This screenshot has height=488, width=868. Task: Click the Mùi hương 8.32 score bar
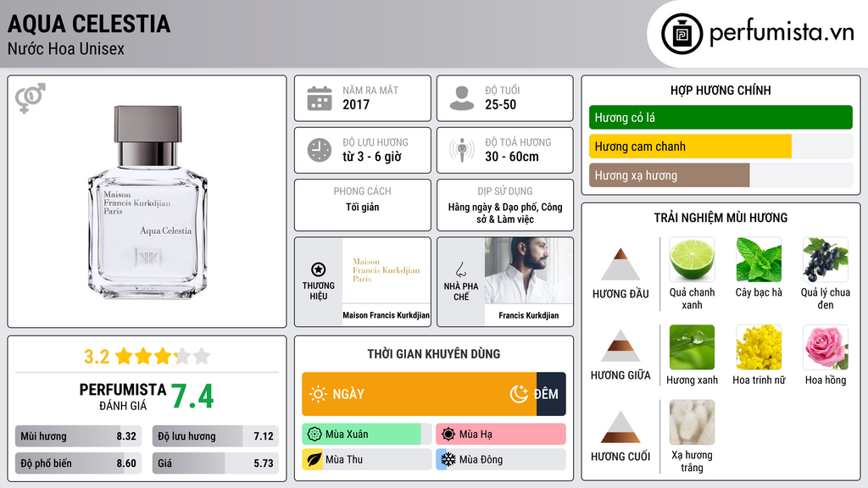pyautogui.click(x=78, y=436)
